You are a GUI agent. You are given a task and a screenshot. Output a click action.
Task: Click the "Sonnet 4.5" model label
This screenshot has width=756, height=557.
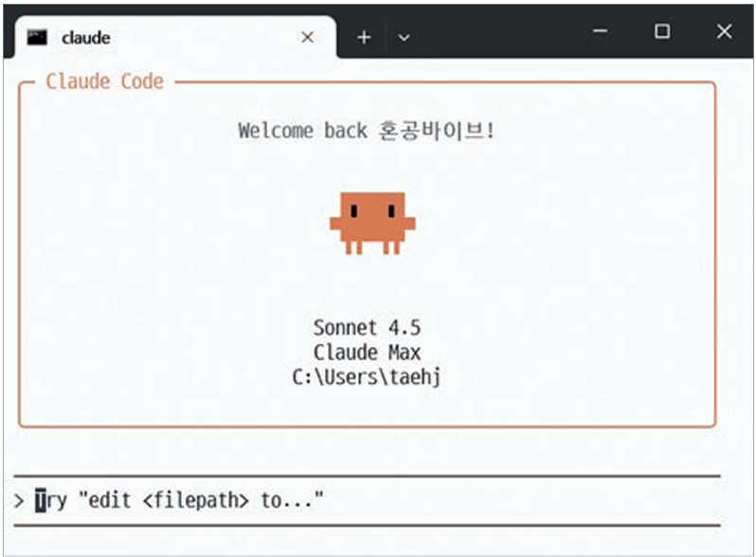coord(367,328)
